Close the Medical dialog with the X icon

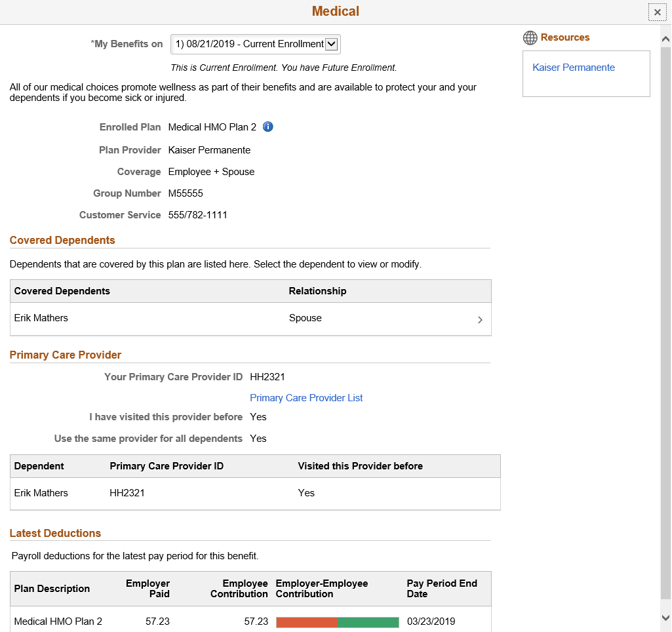[657, 12]
